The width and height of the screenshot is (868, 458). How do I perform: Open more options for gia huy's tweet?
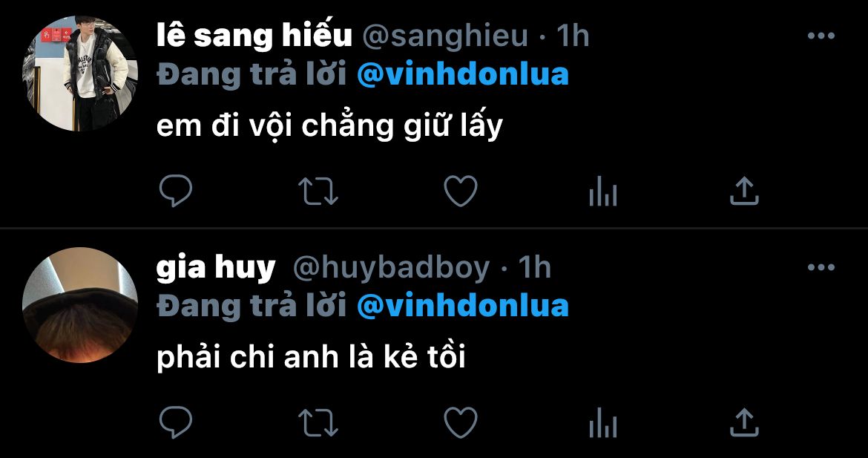pos(821,267)
